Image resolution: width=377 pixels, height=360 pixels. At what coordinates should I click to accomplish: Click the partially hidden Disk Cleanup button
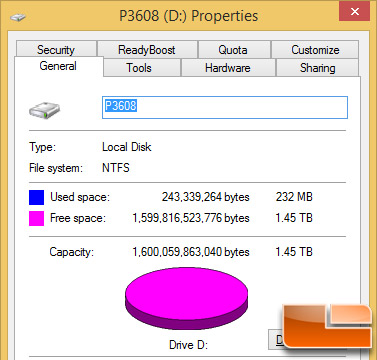pyautogui.click(x=276, y=339)
